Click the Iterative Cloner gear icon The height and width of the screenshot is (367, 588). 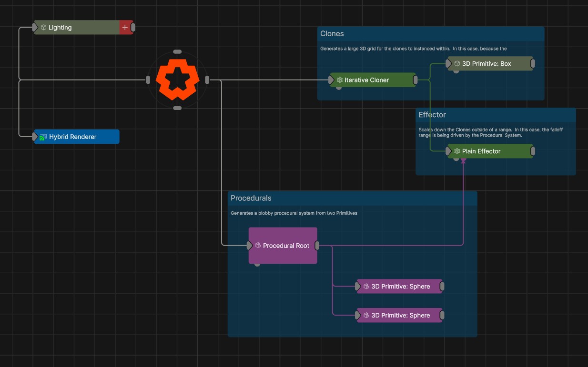(x=339, y=80)
